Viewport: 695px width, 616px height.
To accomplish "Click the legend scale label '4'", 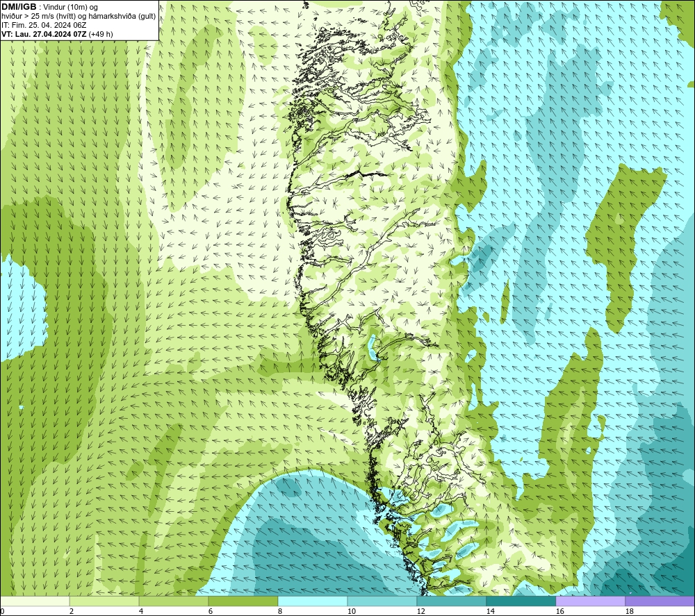I will (x=141, y=612).
